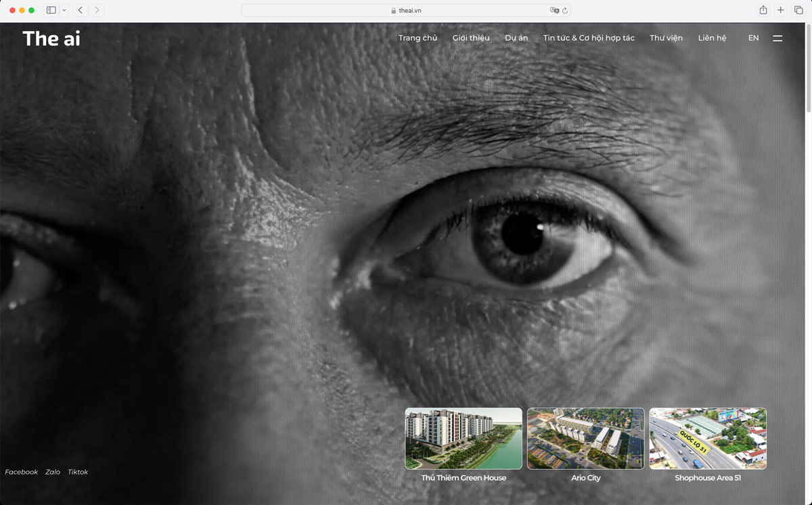This screenshot has height=505, width=812.
Task: Select Thủ Thiêm Green House thumbnail
Action: point(464,439)
